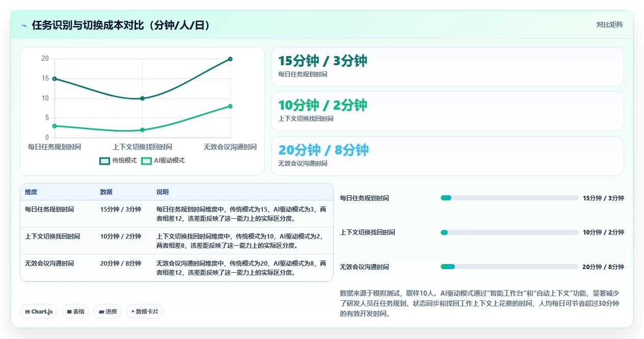This screenshot has height=339, width=644.
Task: Toggle the AI驱动模式 legend item
Action: click(x=163, y=161)
